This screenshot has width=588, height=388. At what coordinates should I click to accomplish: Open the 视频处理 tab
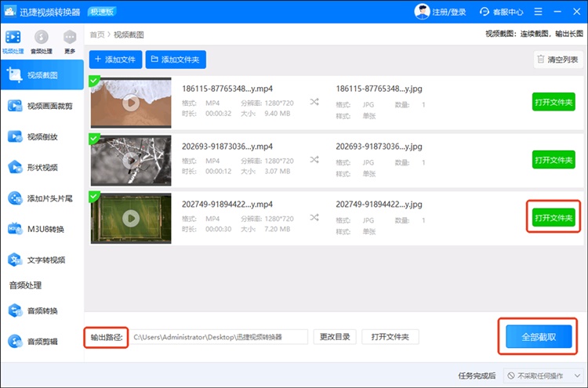(13, 42)
